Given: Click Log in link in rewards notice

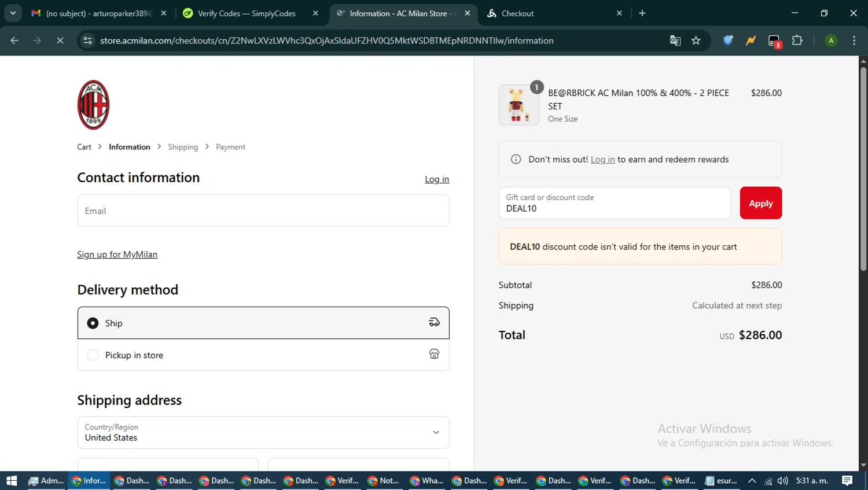Looking at the screenshot, I should (602, 160).
